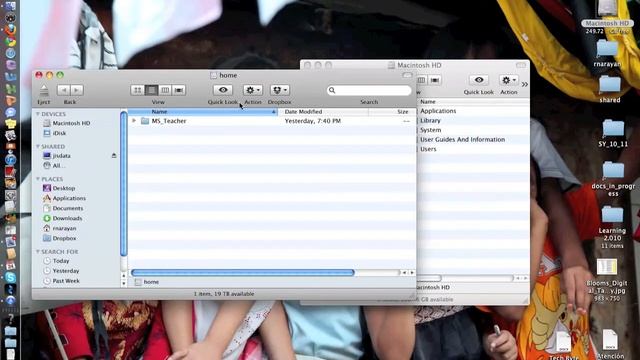Switch home window to column view

[165, 90]
